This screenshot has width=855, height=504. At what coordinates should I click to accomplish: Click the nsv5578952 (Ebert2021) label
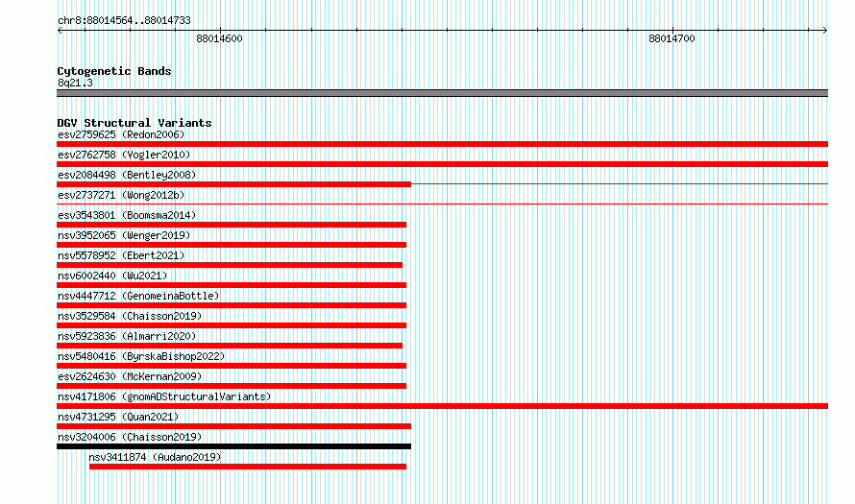click(121, 255)
